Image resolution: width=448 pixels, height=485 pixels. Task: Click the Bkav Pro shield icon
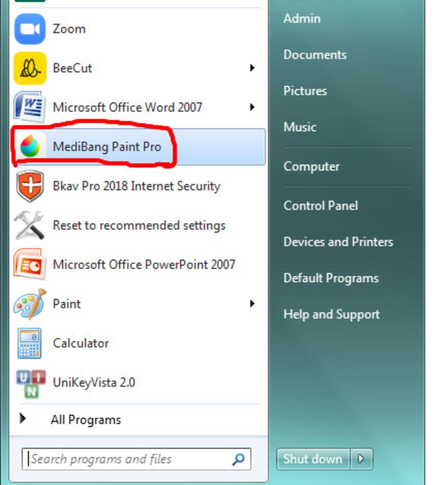click(30, 186)
